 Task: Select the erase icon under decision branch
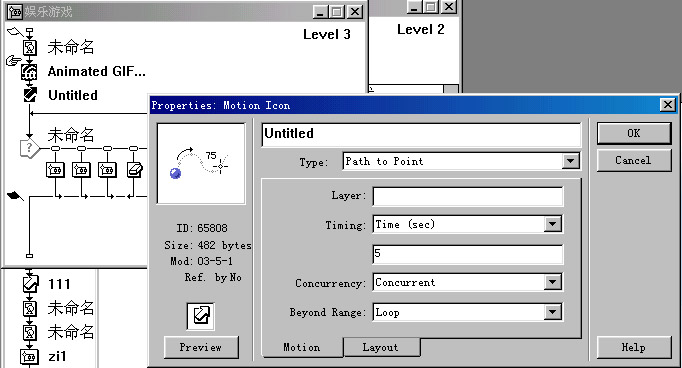134,170
